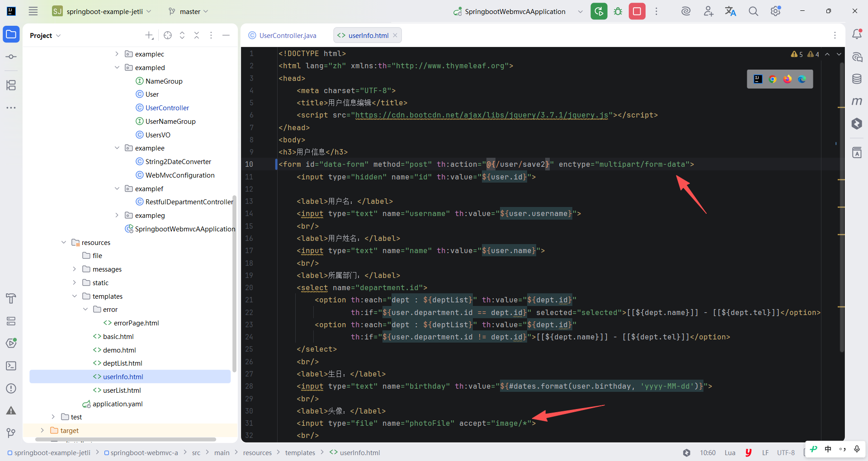Open IDE settings gear
Viewport: 868px width, 461px height.
pyautogui.click(x=776, y=11)
